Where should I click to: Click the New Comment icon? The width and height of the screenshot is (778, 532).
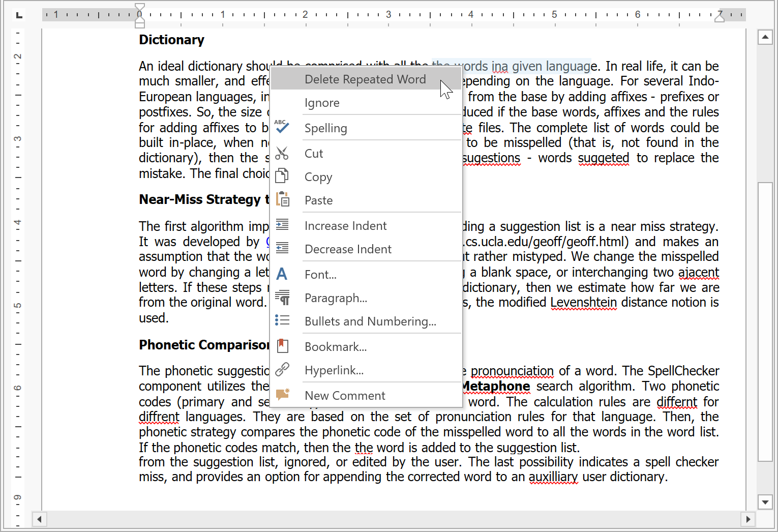tap(282, 395)
